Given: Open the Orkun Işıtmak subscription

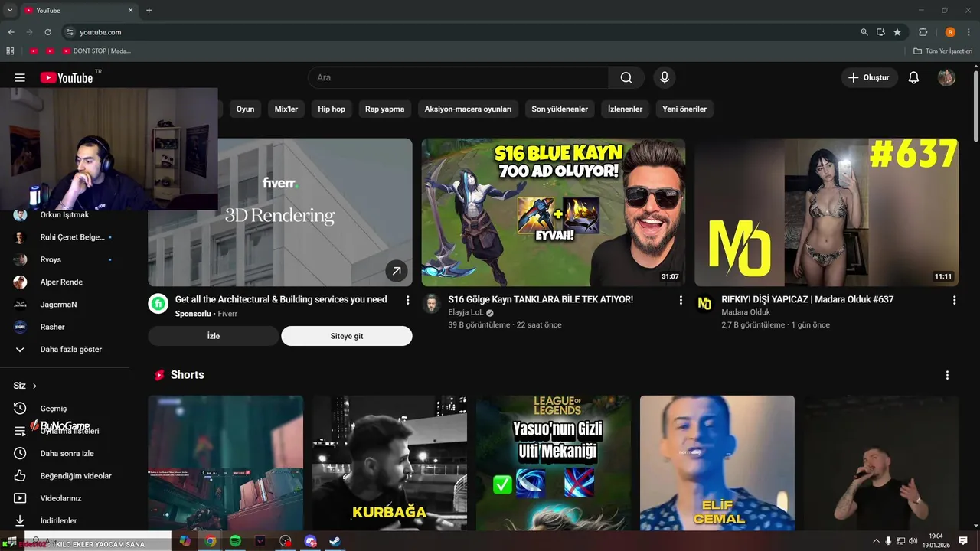Looking at the screenshot, I should pyautogui.click(x=65, y=215).
